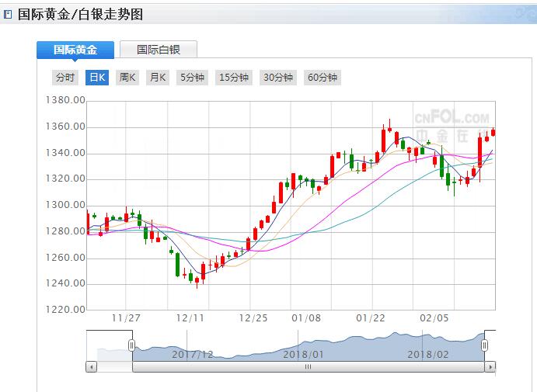Screen dimensions: 537x392
Task: Click the scrollbar right arrow under the chart
Action: [490, 366]
